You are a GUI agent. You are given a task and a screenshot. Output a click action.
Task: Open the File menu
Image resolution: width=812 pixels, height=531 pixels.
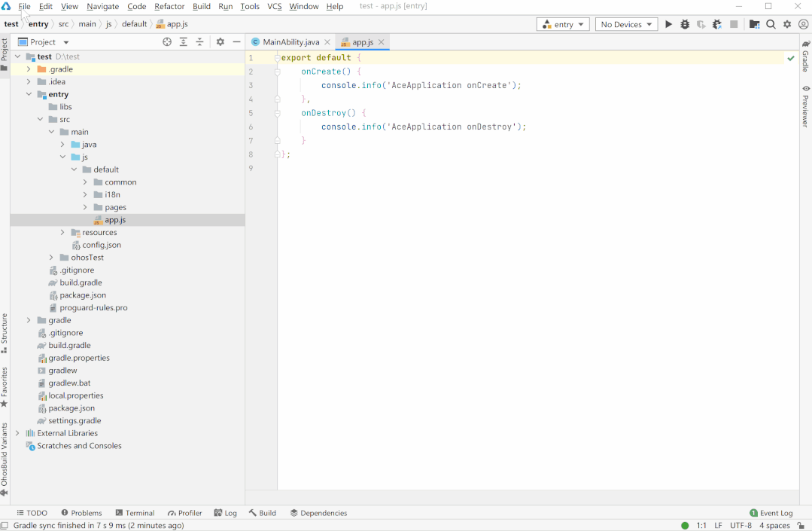[x=24, y=6]
